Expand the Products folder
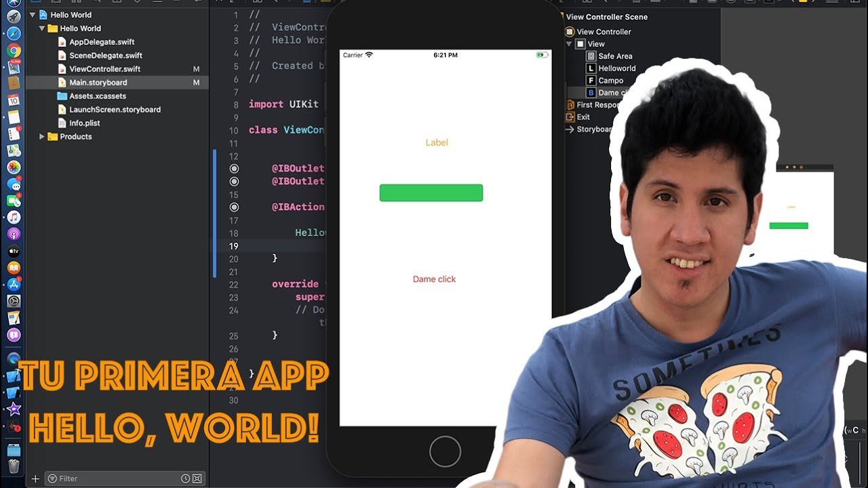The height and width of the screenshot is (488, 868). [42, 137]
